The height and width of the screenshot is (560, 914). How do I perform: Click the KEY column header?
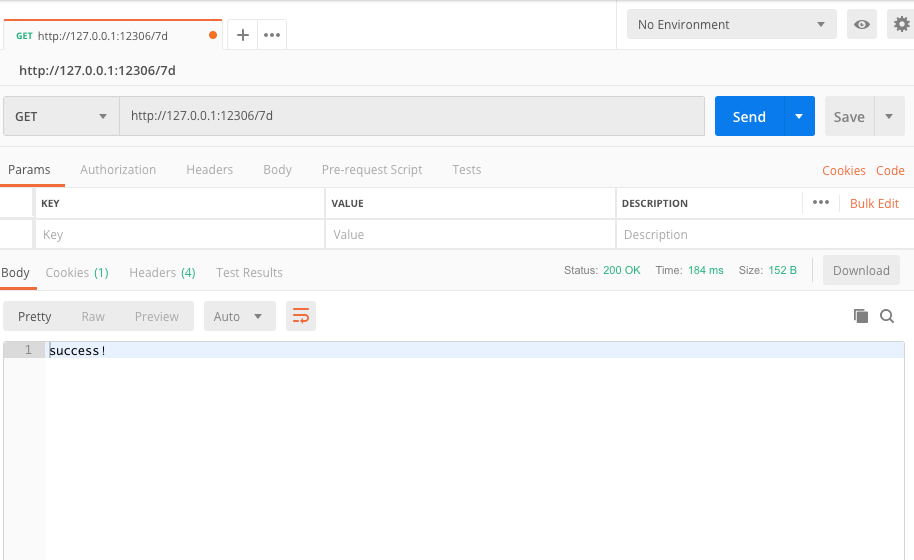[50, 203]
